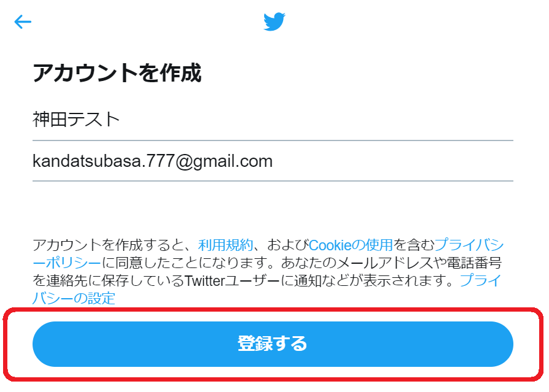
Task: Select the email field kandatsubasa.777@gmail.com
Action: point(273,161)
